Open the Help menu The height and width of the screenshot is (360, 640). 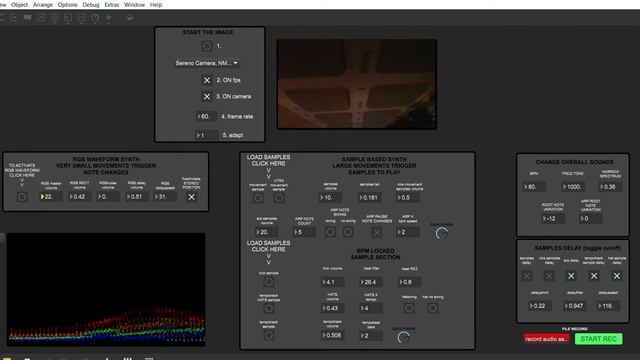(x=156, y=5)
